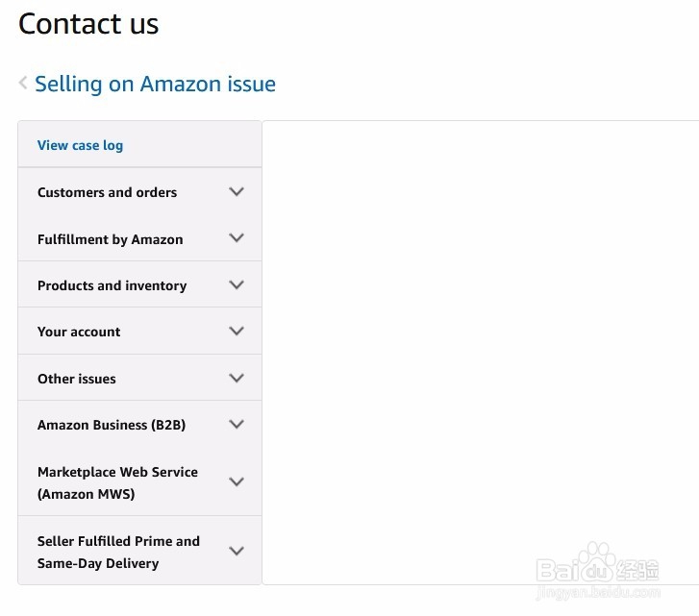This screenshot has height=616, width=699.
Task: Select Amazon Business (B2B) label
Action: tap(112, 425)
